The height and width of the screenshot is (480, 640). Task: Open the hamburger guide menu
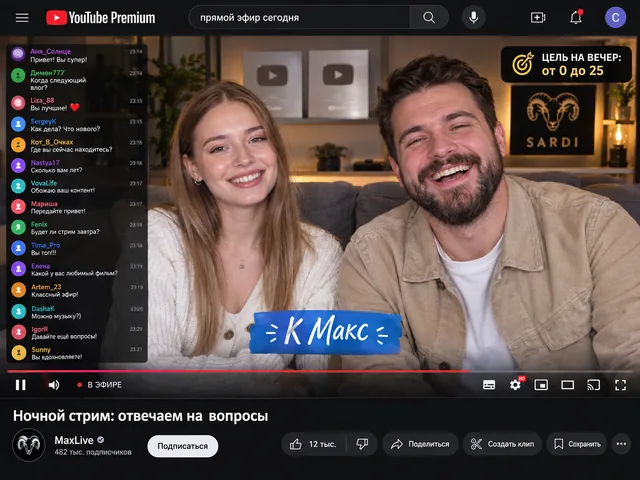point(22,18)
